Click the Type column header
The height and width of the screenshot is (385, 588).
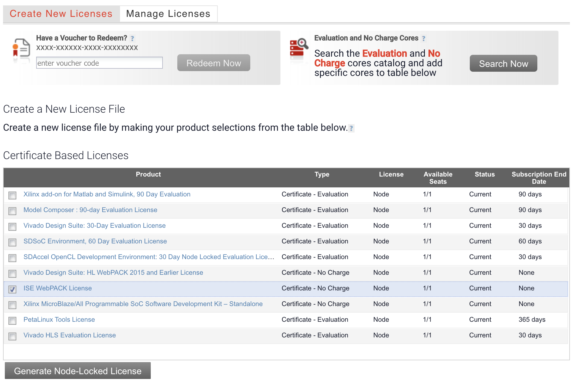(322, 174)
